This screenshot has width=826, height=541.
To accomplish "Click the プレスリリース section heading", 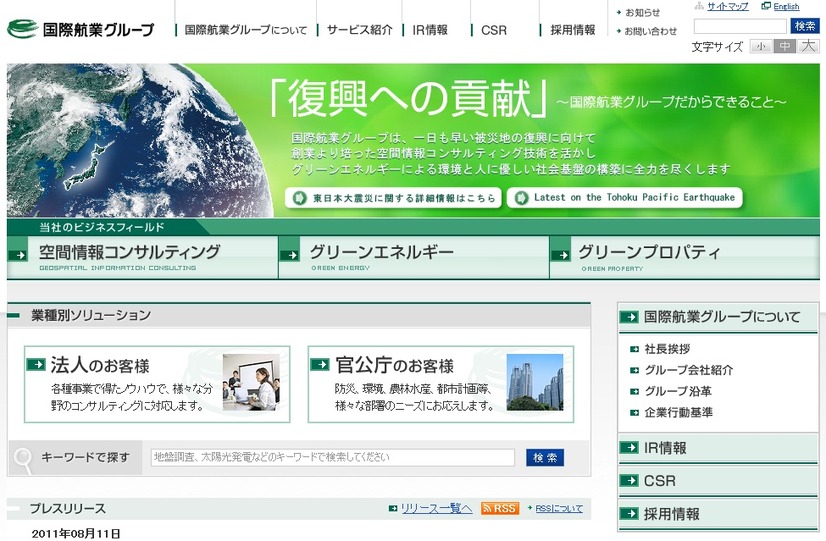I will 67,508.
